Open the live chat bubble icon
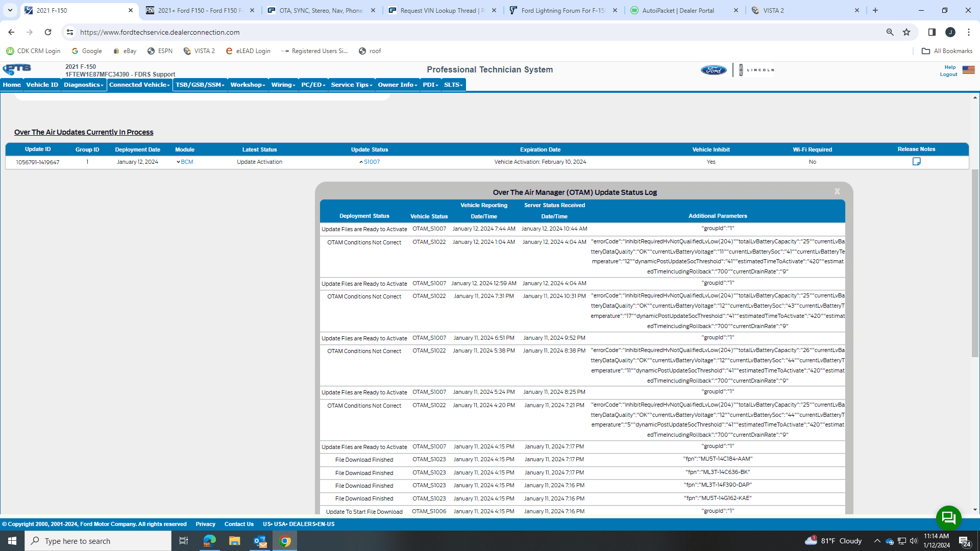Viewport: 980px width, 551px height. click(948, 518)
